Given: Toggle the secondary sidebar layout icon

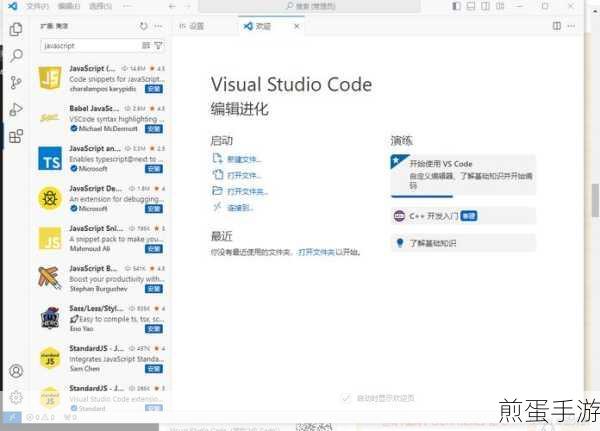Looking at the screenshot, I should 485,6.
